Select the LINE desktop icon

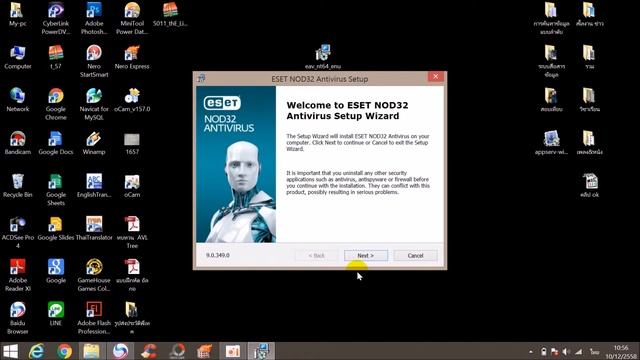(56, 314)
